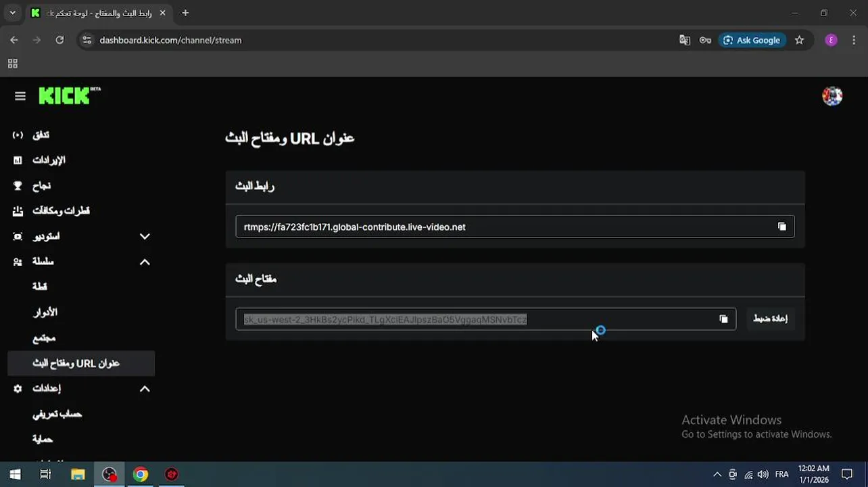The width and height of the screenshot is (868, 487).
Task: Select the Kick dashboard browser tab
Action: [x=98, y=13]
